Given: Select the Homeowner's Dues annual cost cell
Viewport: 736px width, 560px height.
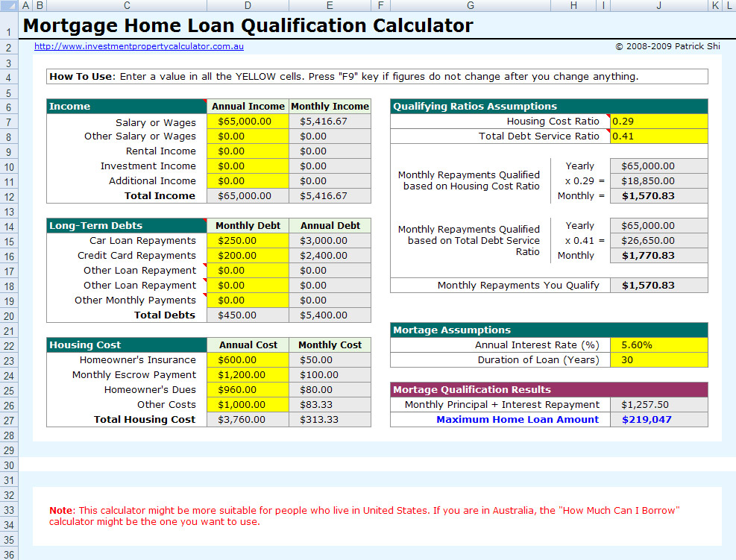Looking at the screenshot, I should [248, 389].
